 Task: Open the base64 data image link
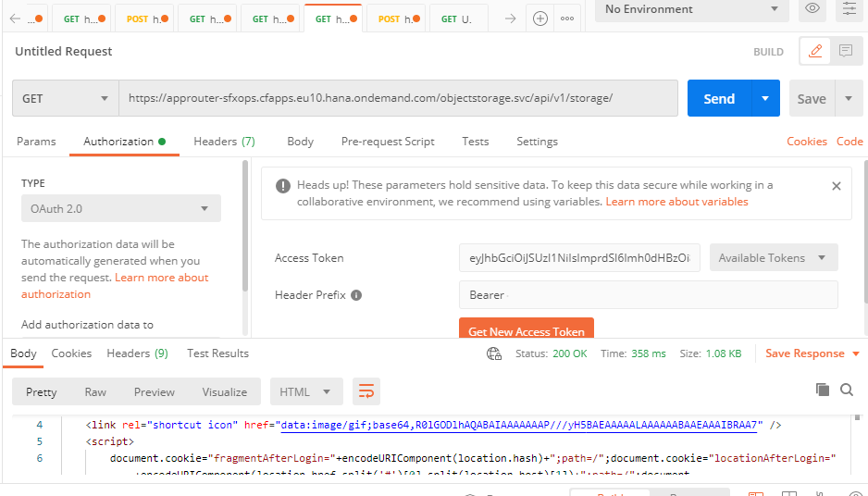click(519, 425)
